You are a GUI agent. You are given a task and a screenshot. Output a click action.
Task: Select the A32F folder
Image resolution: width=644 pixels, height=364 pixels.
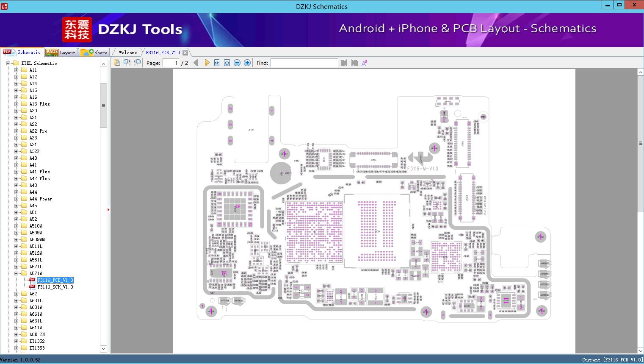coord(34,151)
